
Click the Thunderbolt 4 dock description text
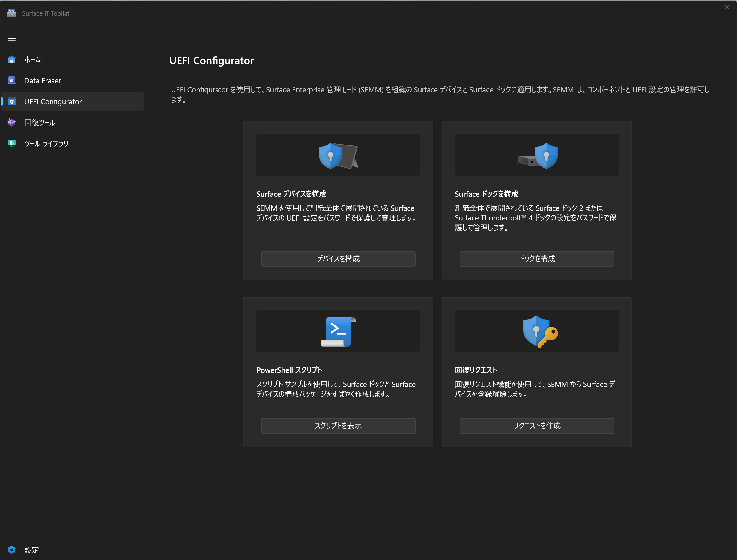(536, 218)
